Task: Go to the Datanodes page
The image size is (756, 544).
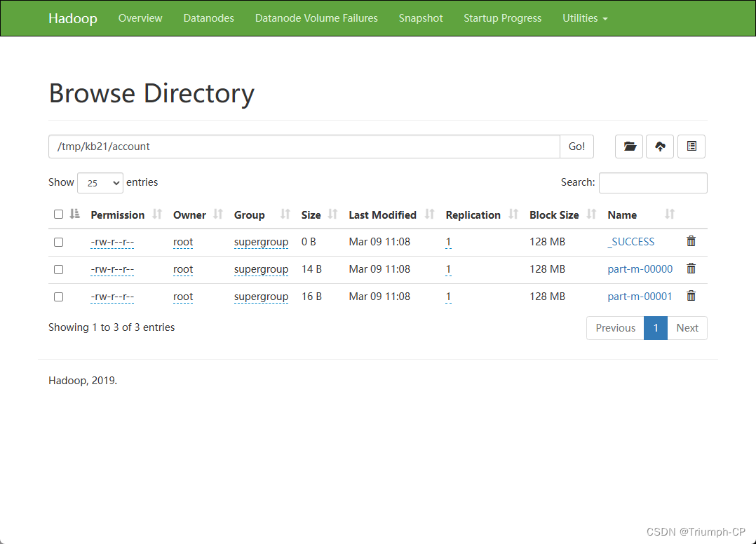Action: point(209,18)
